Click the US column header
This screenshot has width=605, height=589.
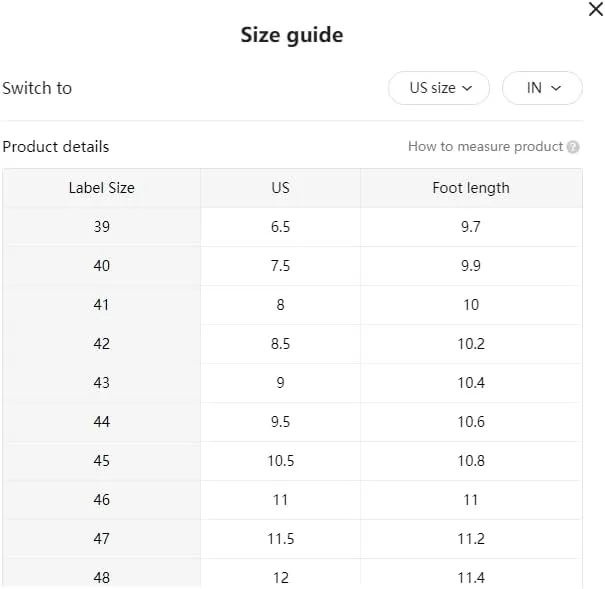coord(281,188)
